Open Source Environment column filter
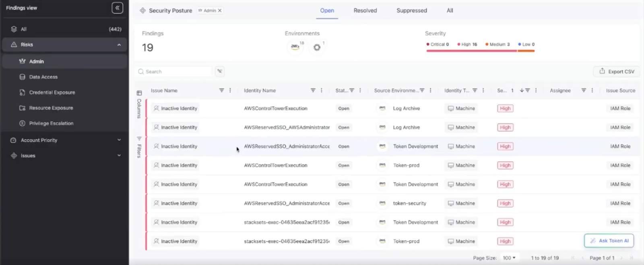 (x=422, y=90)
